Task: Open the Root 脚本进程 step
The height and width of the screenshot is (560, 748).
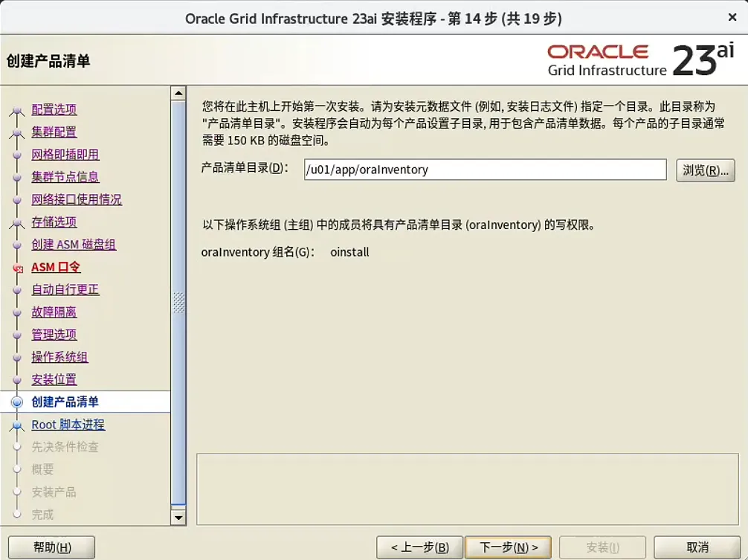Action: [68, 425]
